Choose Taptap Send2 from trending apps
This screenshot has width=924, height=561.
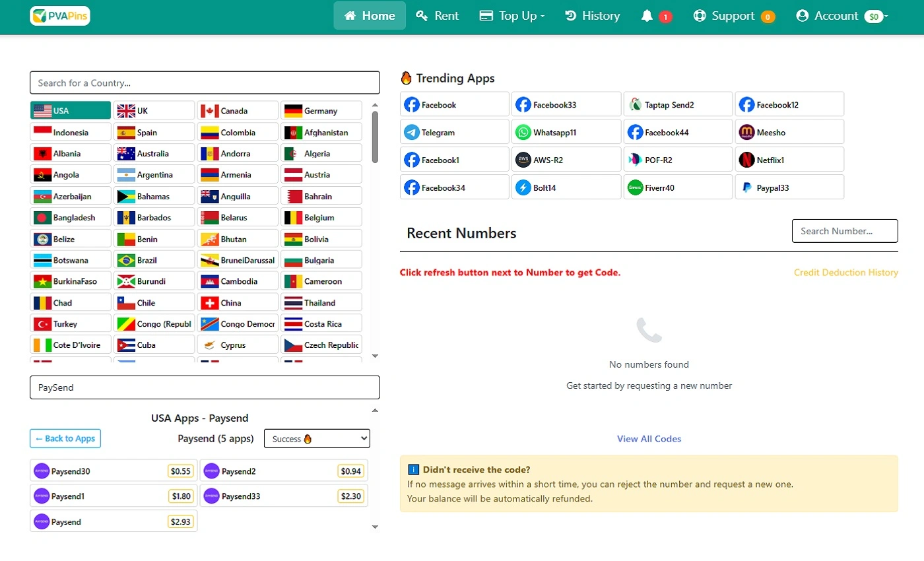point(678,104)
